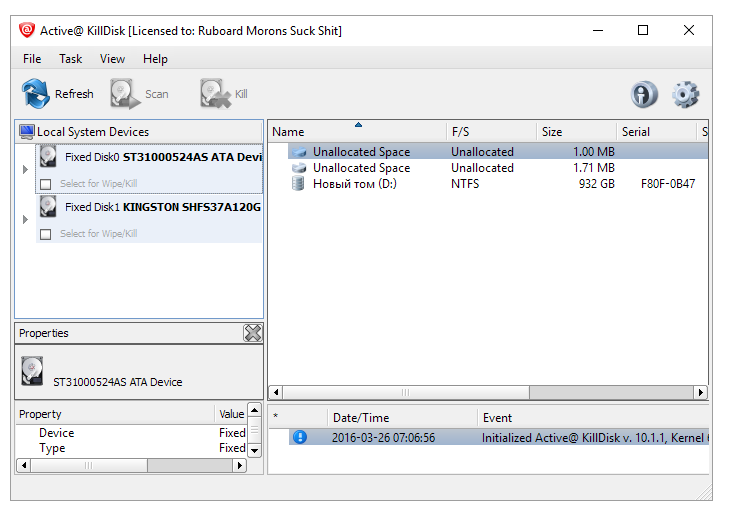Click the blue info icon in event log
737x521 pixels.
pos(299,437)
